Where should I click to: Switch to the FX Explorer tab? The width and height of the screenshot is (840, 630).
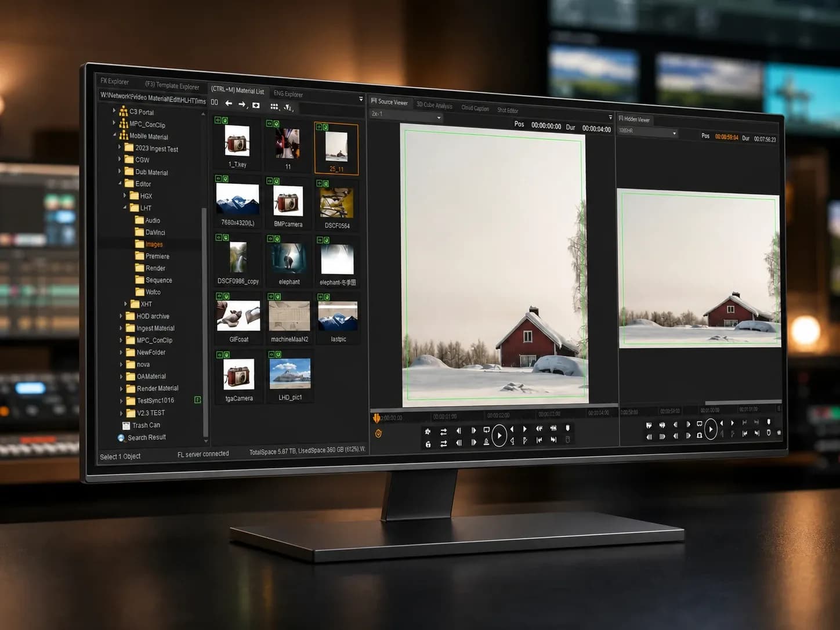115,81
